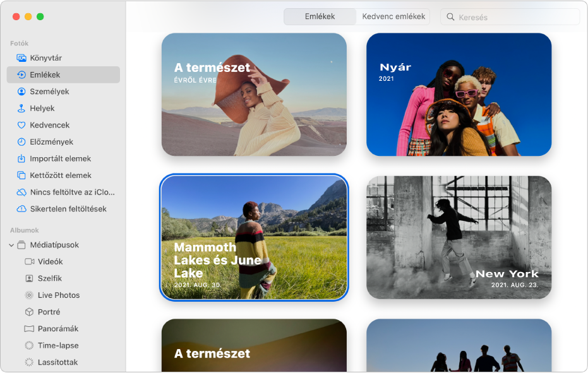Screen dimensions: 588x373
Task: Open the Videók album icon
Action: pos(29,261)
